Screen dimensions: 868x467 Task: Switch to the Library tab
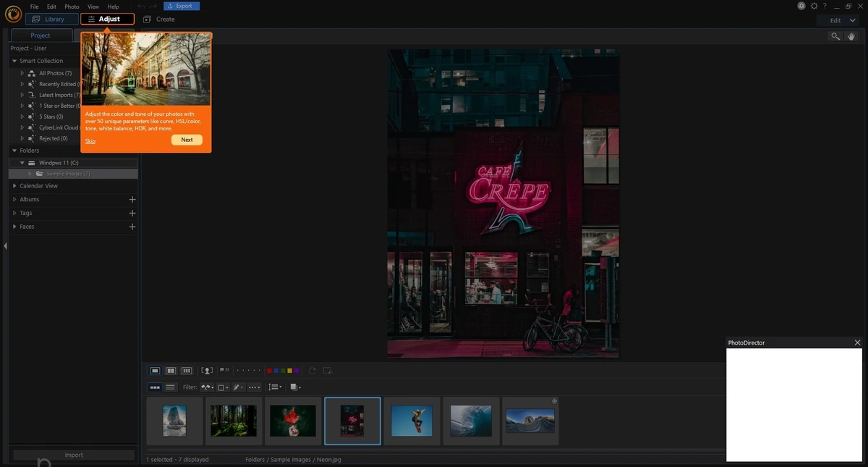[51, 19]
